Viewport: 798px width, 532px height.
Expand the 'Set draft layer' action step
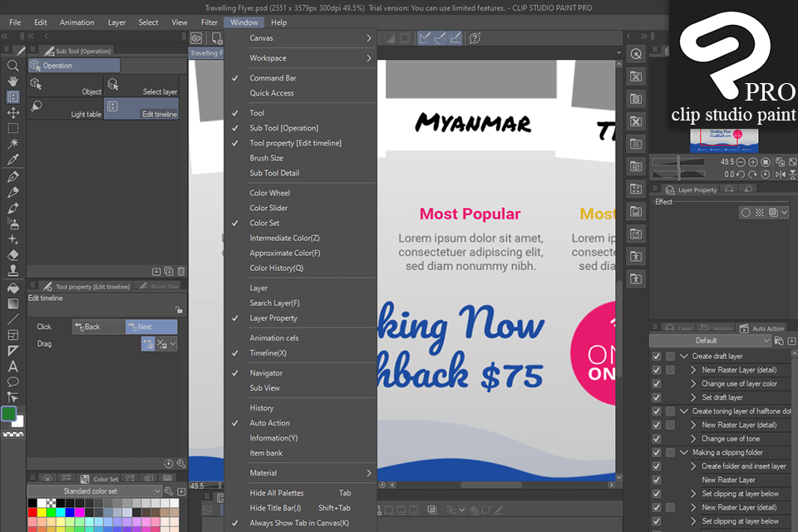(694, 397)
